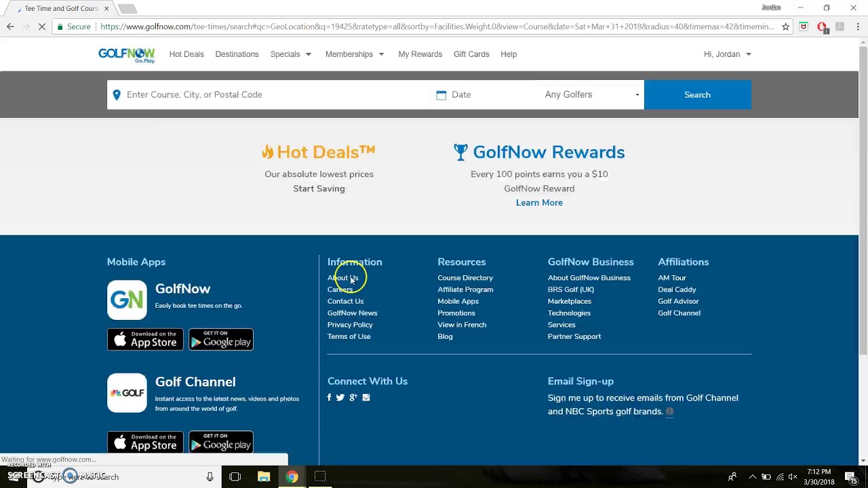Click the Hot Deals heading
This screenshot has width=868, height=488.
pos(319,152)
